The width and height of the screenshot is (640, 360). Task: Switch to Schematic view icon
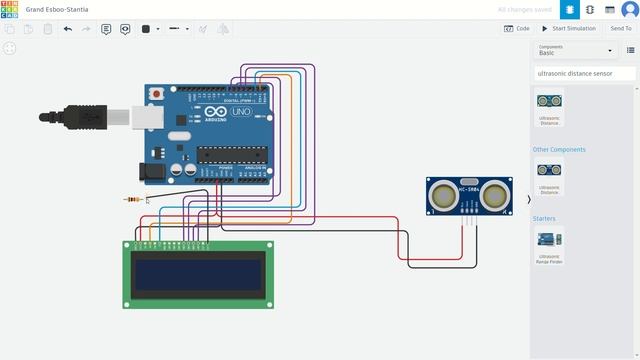[590, 9]
